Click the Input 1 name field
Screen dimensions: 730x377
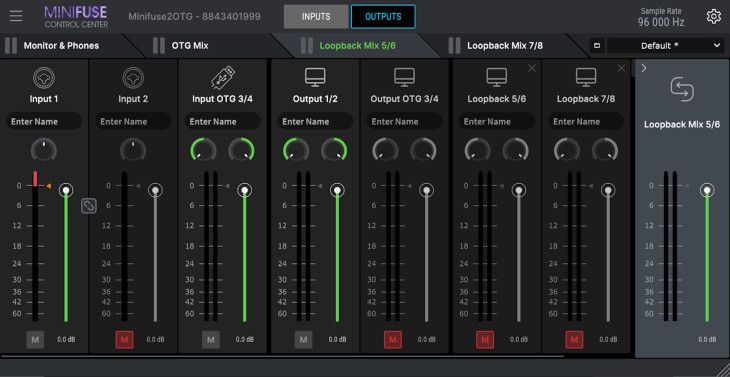[44, 121]
